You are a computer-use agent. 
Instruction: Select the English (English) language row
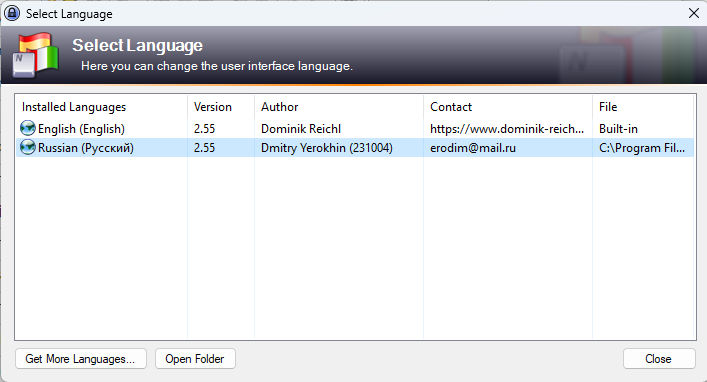click(355, 129)
